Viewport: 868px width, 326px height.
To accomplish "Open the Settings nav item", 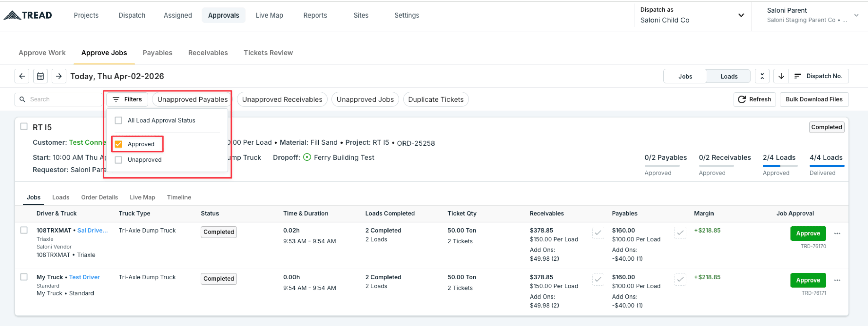I will tap(407, 15).
